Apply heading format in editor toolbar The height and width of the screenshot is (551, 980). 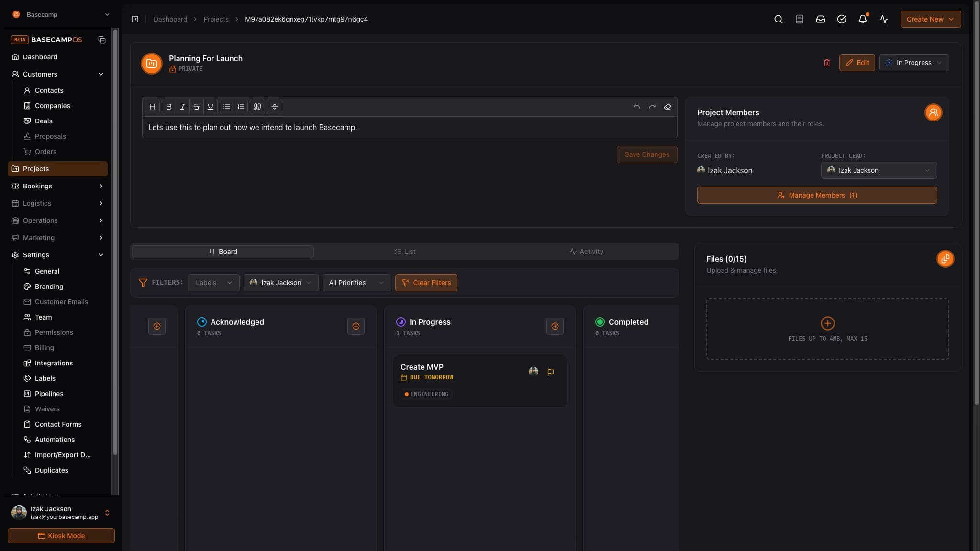pyautogui.click(x=152, y=107)
